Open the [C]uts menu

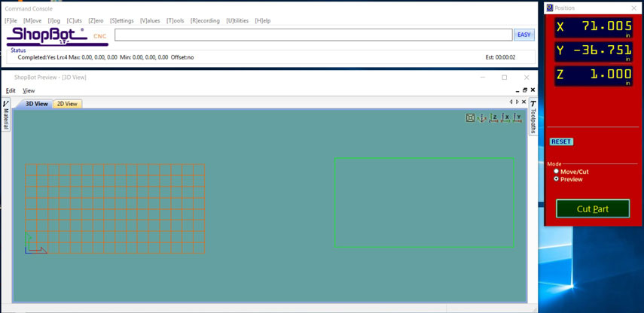click(x=75, y=20)
